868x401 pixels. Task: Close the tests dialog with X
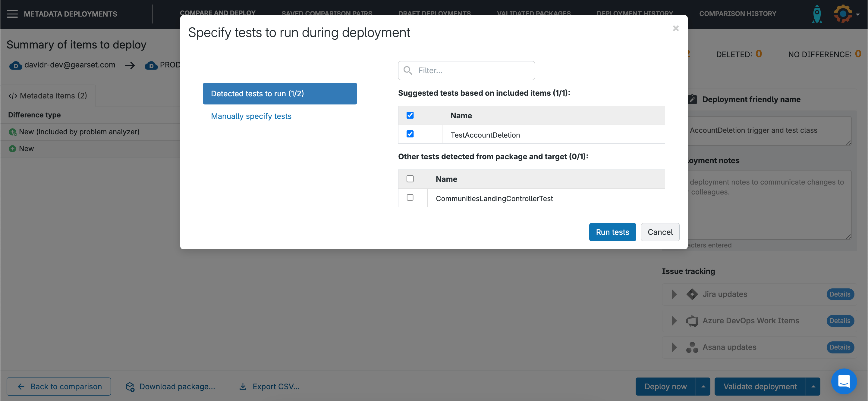(676, 28)
